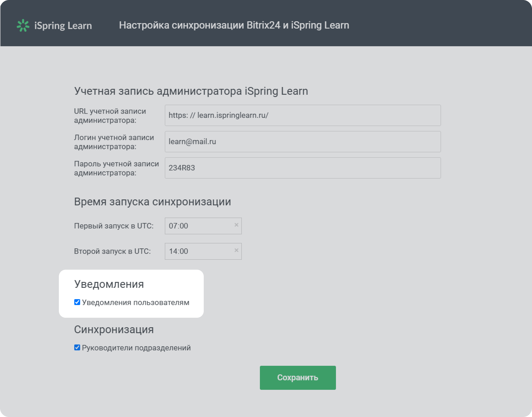The height and width of the screenshot is (417, 532).
Task: Click the login field with learn@mail.ru
Action: click(x=303, y=142)
